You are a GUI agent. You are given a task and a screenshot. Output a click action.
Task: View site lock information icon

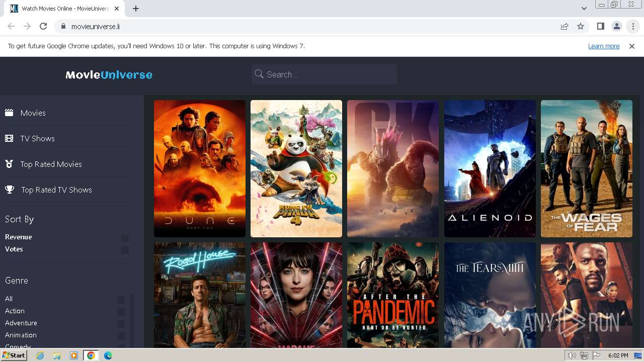63,26
